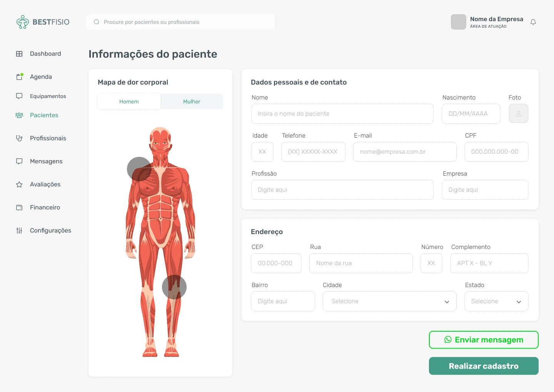Switch body map to Homem

129,101
